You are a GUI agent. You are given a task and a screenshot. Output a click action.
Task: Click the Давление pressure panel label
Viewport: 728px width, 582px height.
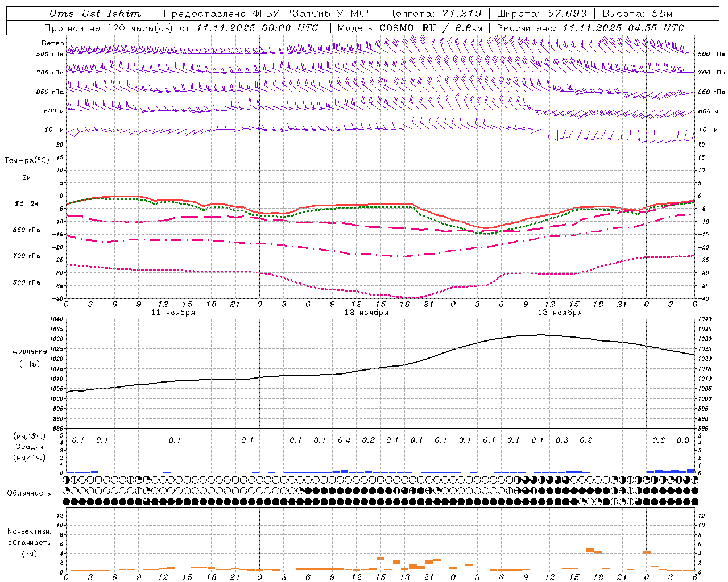pos(30,351)
